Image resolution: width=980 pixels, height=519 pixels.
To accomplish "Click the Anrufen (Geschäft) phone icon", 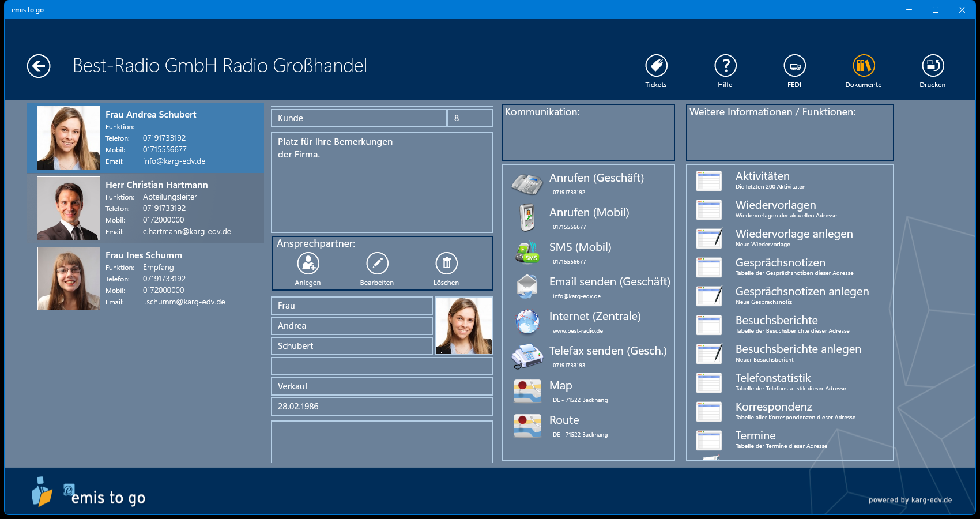I will pyautogui.click(x=527, y=183).
